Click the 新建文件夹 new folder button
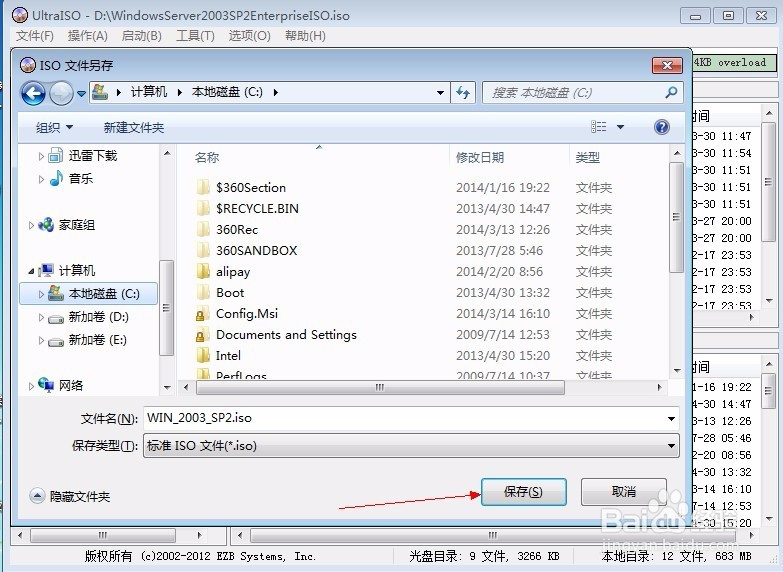This screenshot has height=572, width=783. point(133,127)
